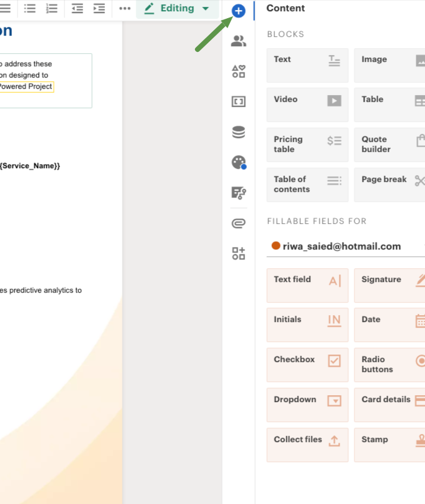This screenshot has height=504, width=425.
Task: Select the Quote builder block
Action: pyautogui.click(x=389, y=144)
